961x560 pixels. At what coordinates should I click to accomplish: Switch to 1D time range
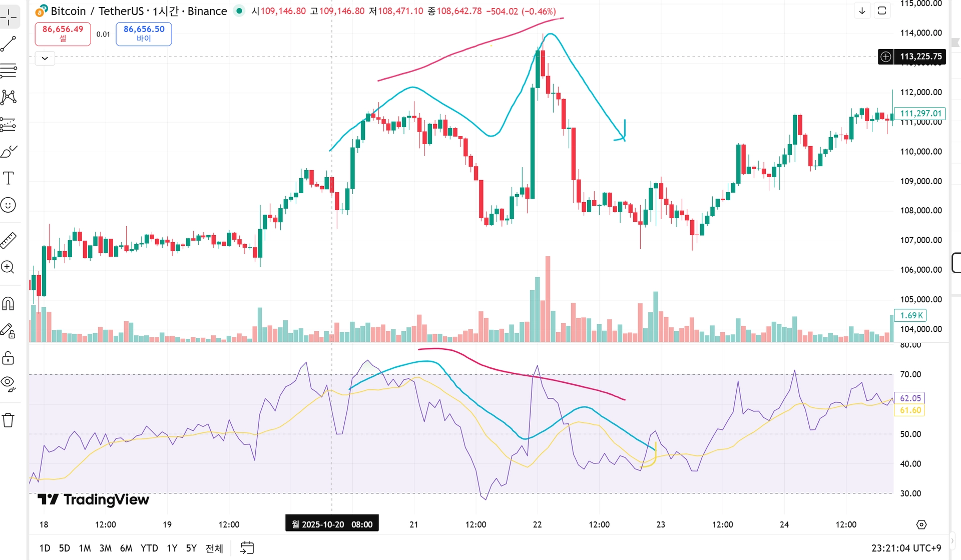45,548
